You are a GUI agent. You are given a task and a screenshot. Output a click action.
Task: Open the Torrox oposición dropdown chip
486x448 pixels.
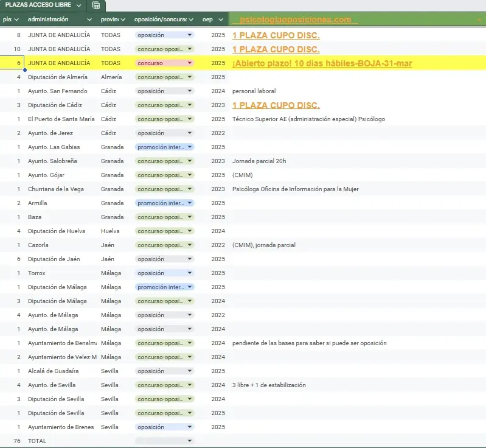click(x=190, y=273)
